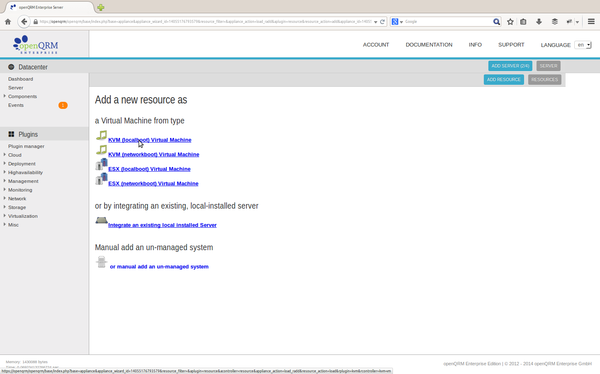This screenshot has width=600, height=374.
Task: Expand the Deployment plugin section
Action: (5, 163)
